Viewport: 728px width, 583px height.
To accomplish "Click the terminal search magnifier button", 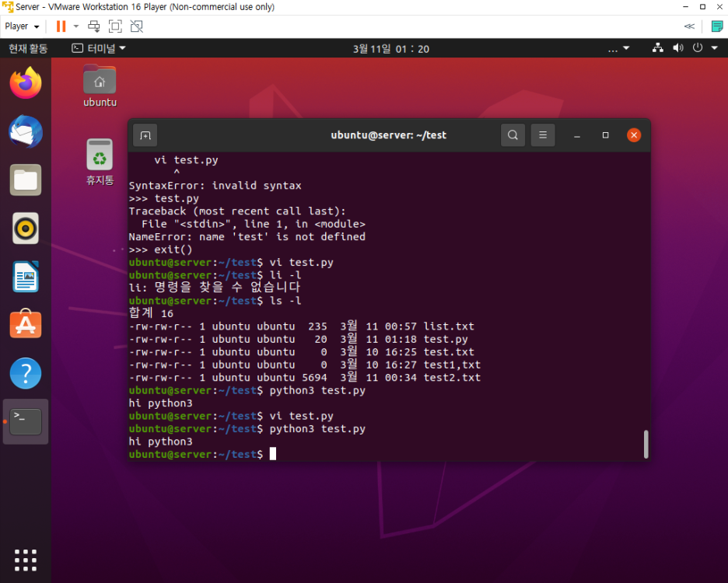I will click(513, 135).
